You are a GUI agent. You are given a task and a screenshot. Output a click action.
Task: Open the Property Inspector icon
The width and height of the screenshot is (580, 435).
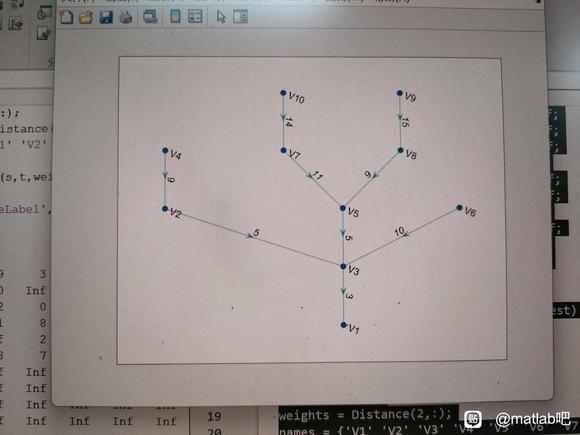pos(240,17)
